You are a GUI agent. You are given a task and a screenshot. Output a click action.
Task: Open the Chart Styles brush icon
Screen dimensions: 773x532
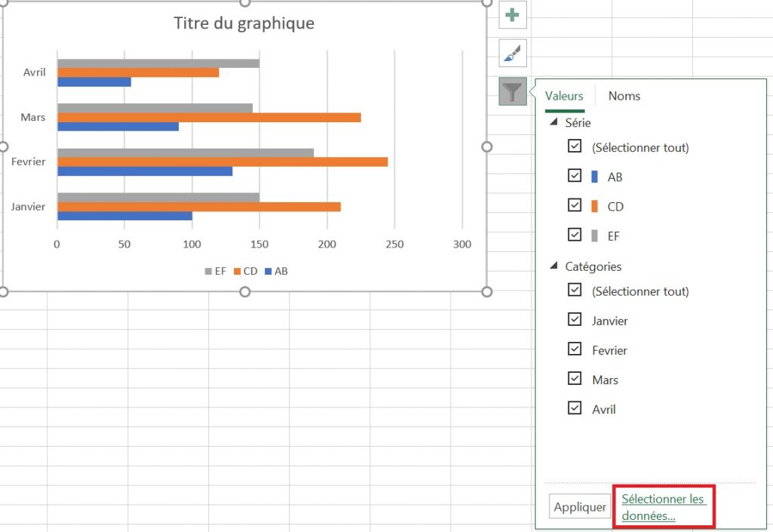512,54
